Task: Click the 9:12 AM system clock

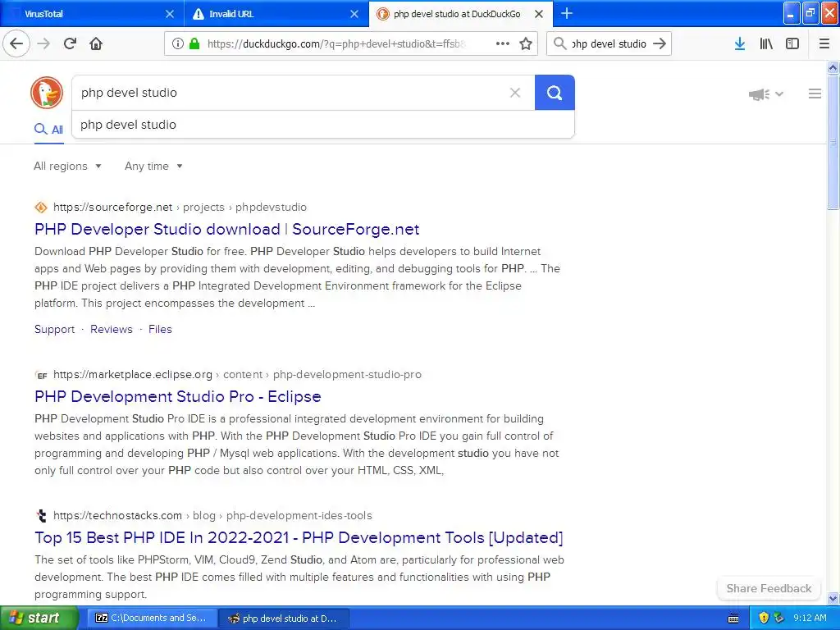Action: (810, 619)
